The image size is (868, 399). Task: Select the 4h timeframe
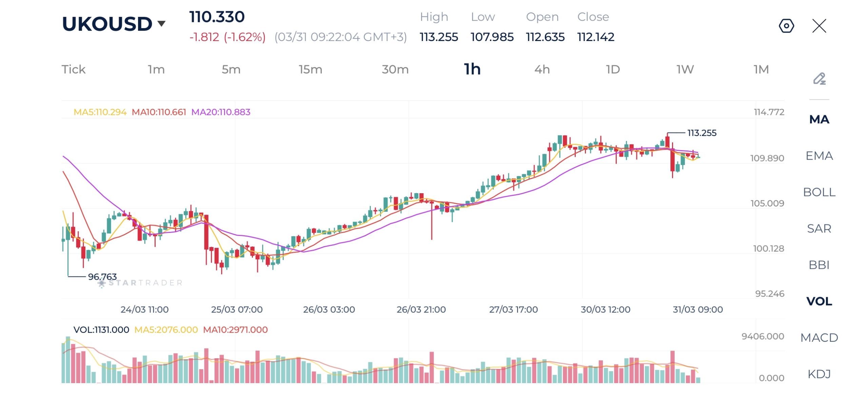[542, 69]
